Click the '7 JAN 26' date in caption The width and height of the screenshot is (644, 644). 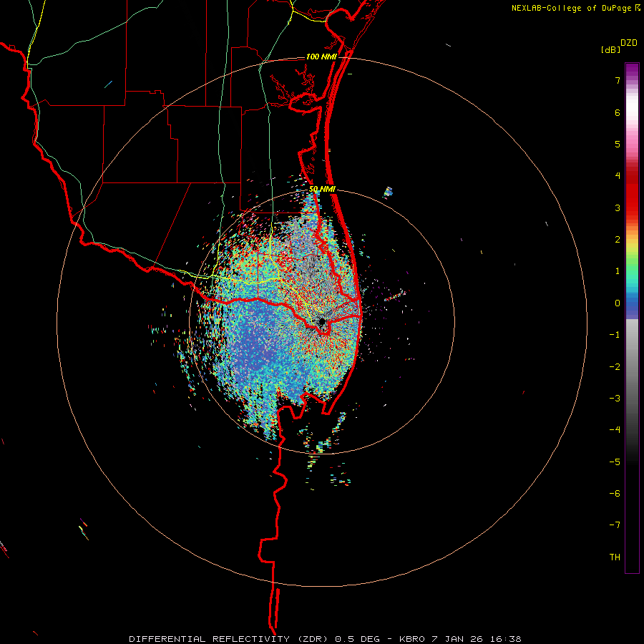[x=457, y=639]
